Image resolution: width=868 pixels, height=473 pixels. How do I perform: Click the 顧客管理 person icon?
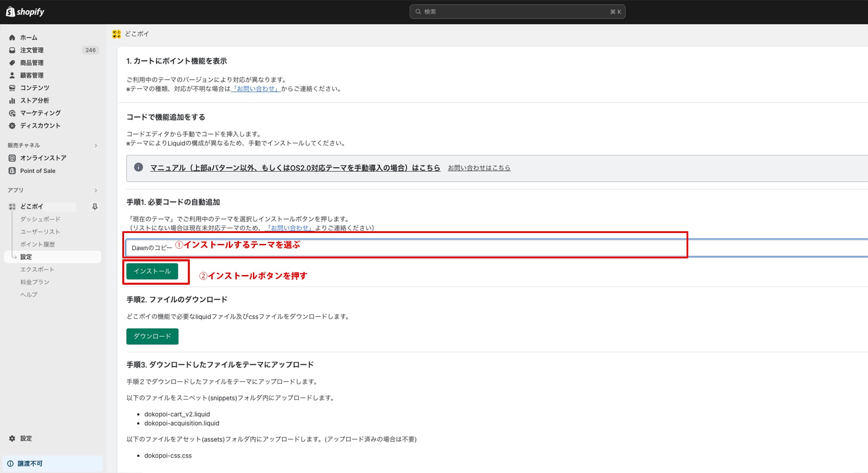pyautogui.click(x=12, y=75)
